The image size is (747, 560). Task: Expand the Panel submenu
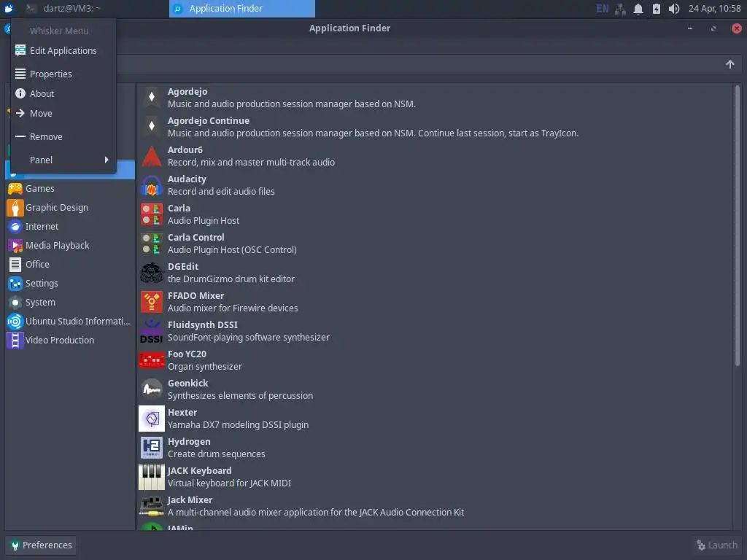[63, 160]
